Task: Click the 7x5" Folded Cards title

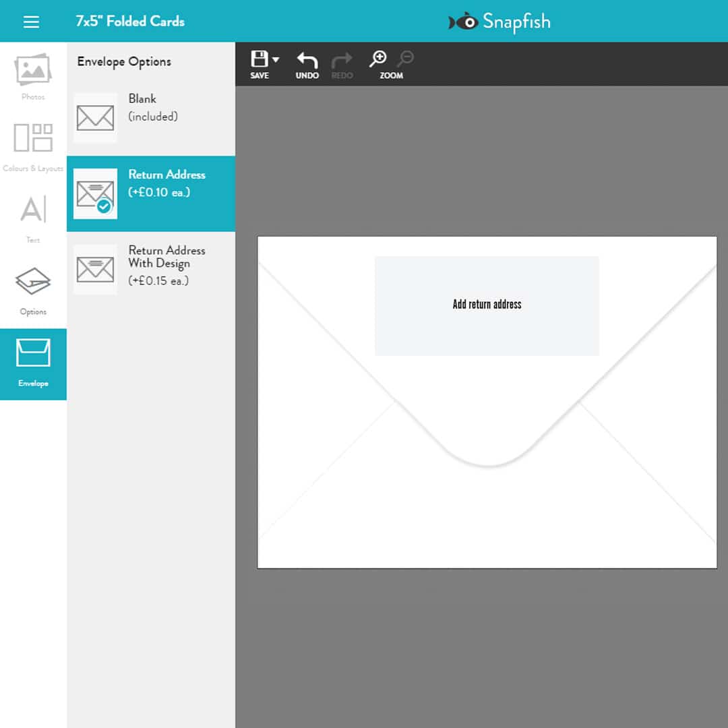Action: pyautogui.click(x=129, y=21)
